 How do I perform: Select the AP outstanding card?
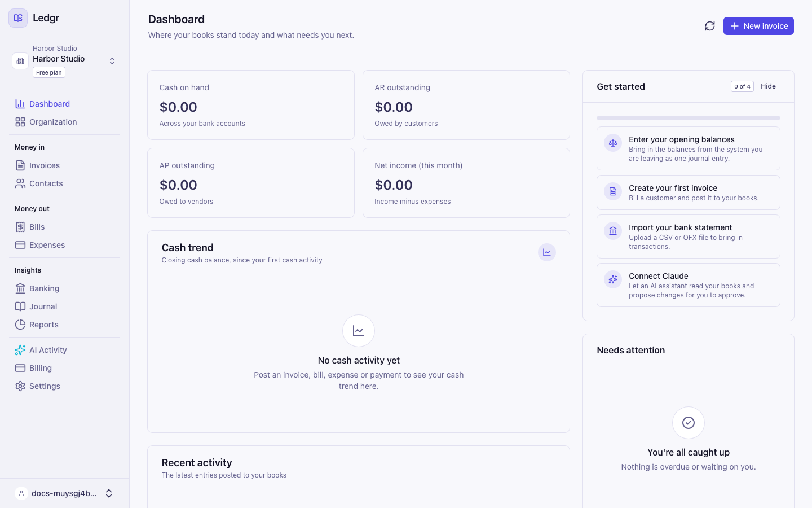[251, 183]
